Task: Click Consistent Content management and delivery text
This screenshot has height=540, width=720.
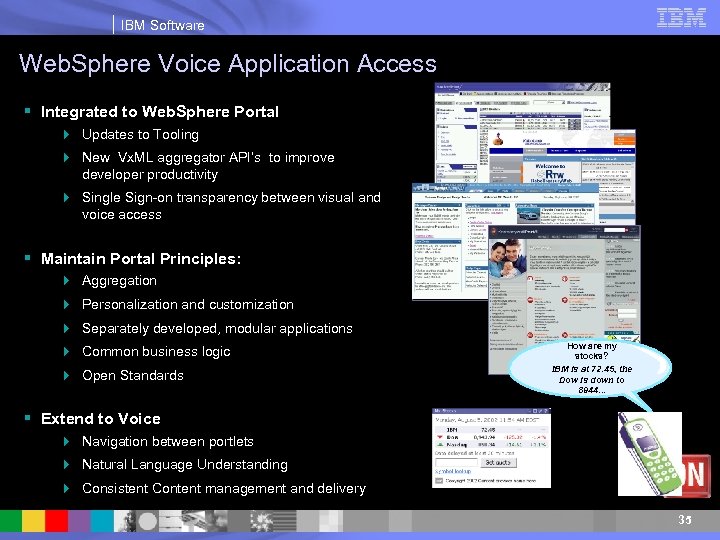Action: pos(224,489)
